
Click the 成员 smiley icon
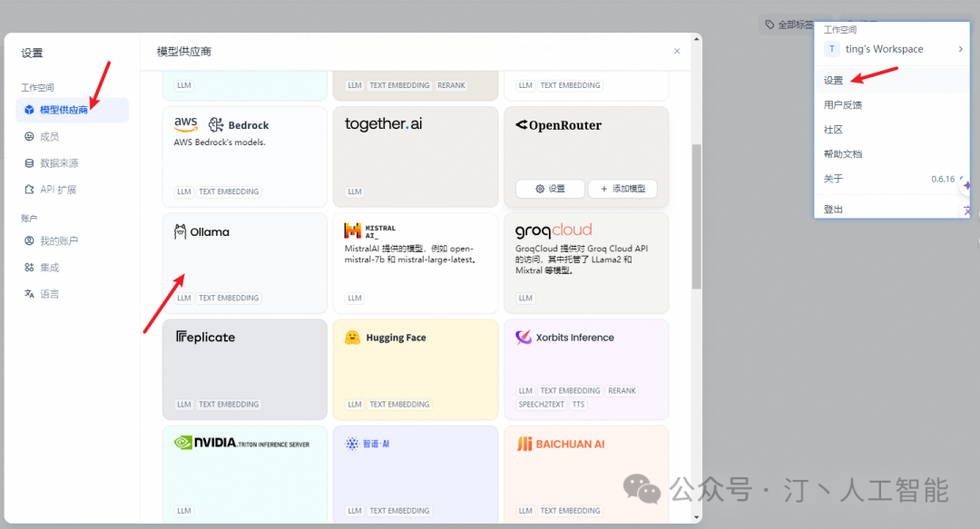[29, 136]
